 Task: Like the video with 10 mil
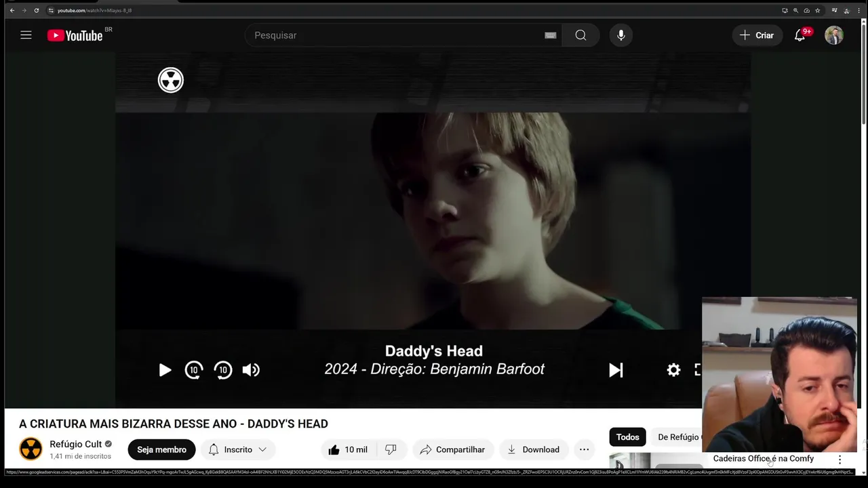348,449
